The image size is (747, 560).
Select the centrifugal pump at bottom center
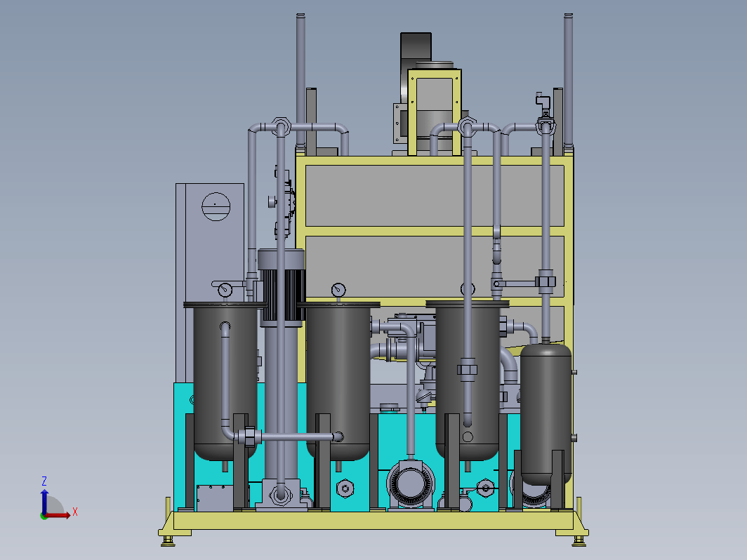tap(410, 484)
